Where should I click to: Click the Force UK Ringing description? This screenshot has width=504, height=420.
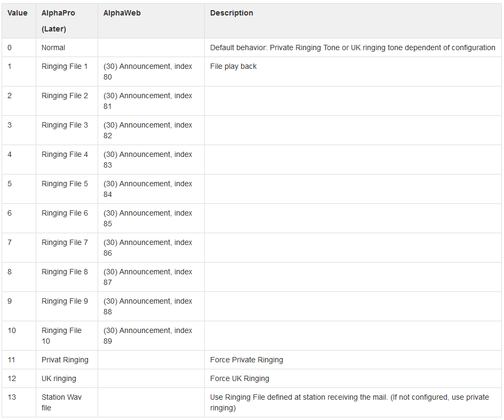tap(239, 378)
